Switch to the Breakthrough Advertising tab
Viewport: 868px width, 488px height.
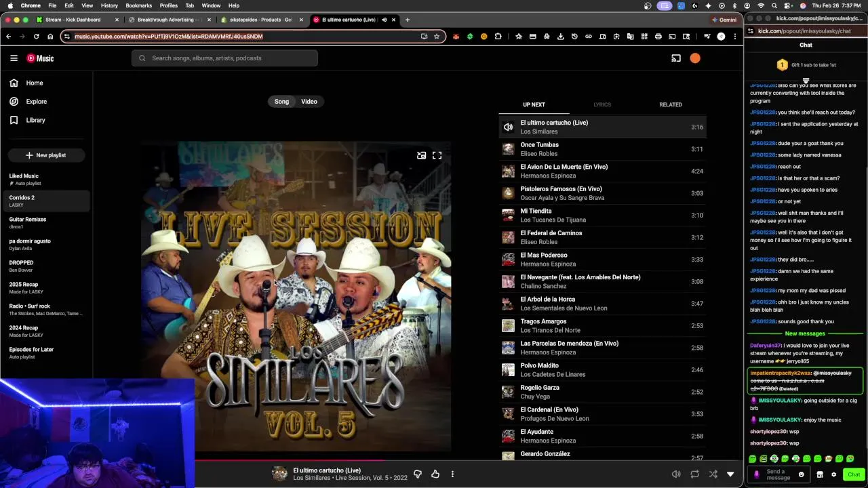click(x=168, y=20)
